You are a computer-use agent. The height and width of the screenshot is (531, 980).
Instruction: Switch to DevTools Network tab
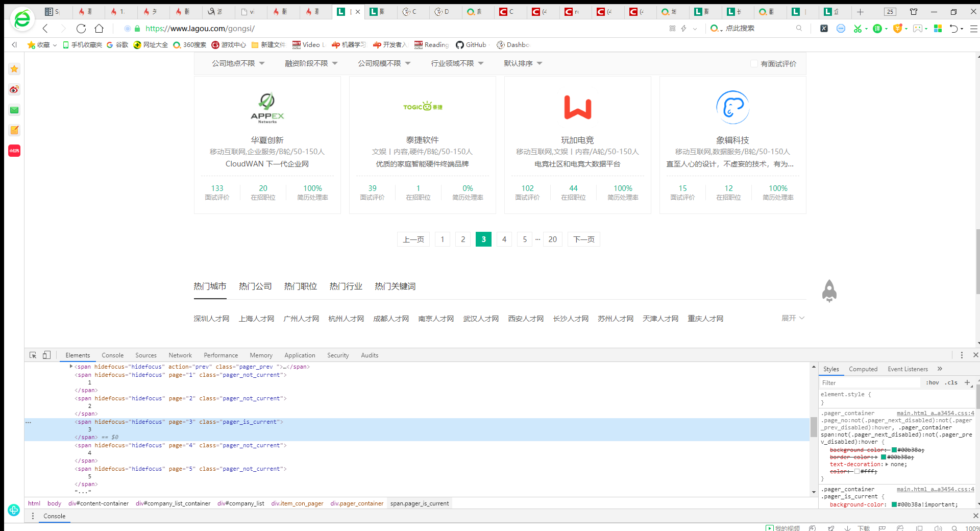click(180, 355)
